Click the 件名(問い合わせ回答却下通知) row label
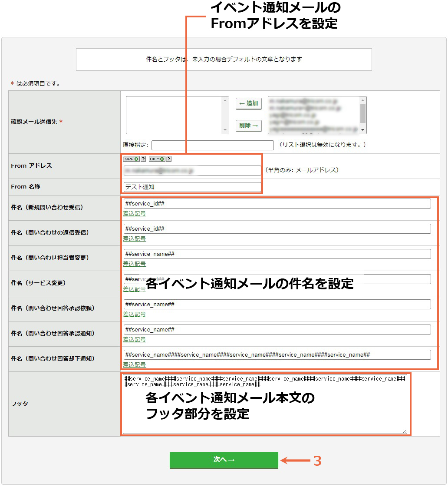 53,358
